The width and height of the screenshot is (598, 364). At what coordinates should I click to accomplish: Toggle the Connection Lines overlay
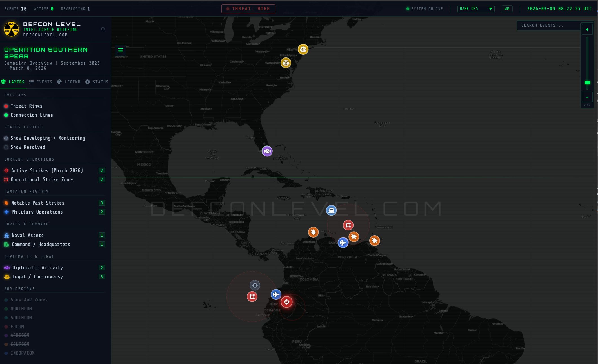(x=32, y=115)
